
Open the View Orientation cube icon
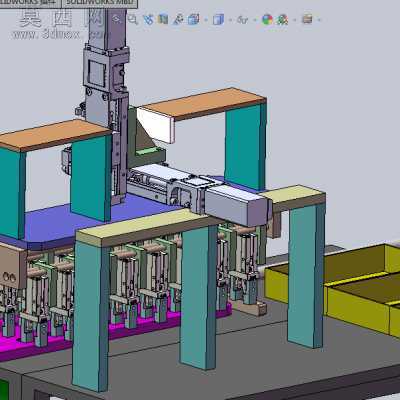(x=193, y=20)
